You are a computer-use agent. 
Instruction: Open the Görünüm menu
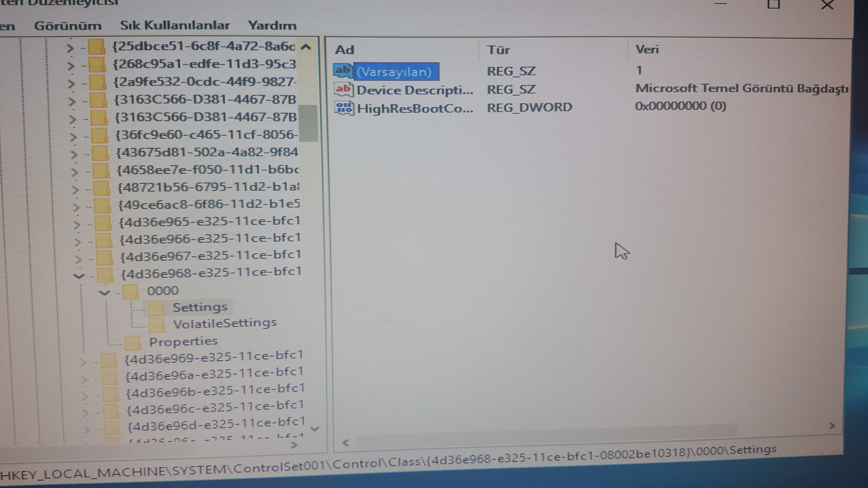pyautogui.click(x=67, y=26)
